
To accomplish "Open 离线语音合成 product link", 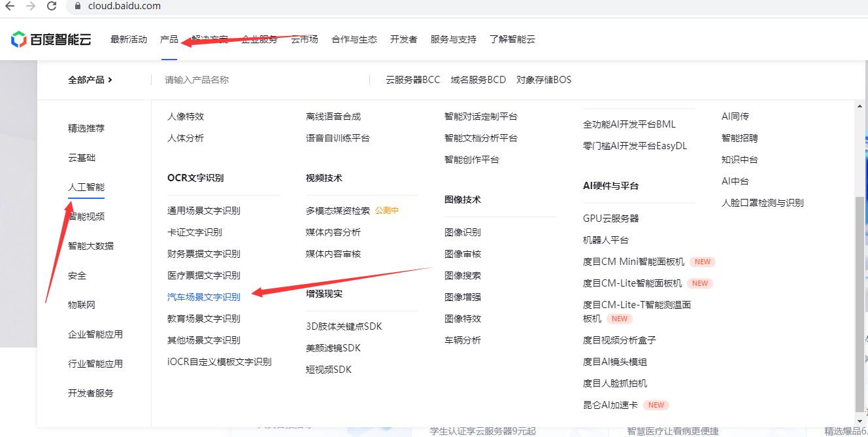I will pyautogui.click(x=333, y=116).
